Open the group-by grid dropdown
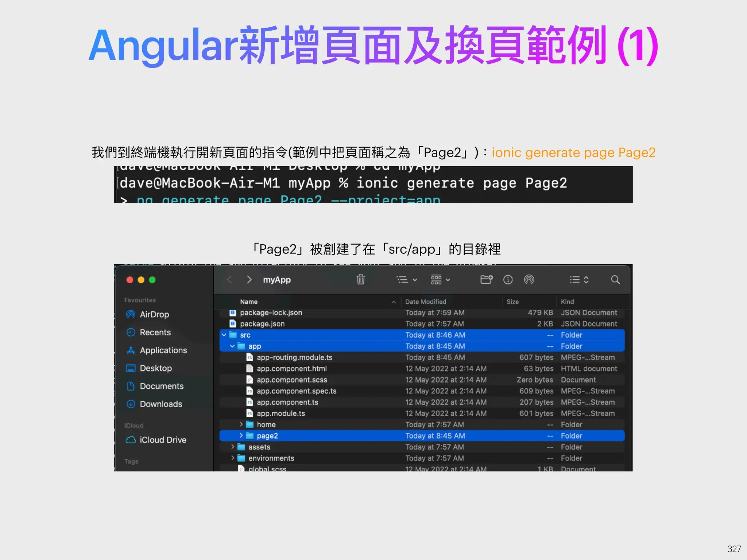This screenshot has height=560, width=747. tap(440, 280)
